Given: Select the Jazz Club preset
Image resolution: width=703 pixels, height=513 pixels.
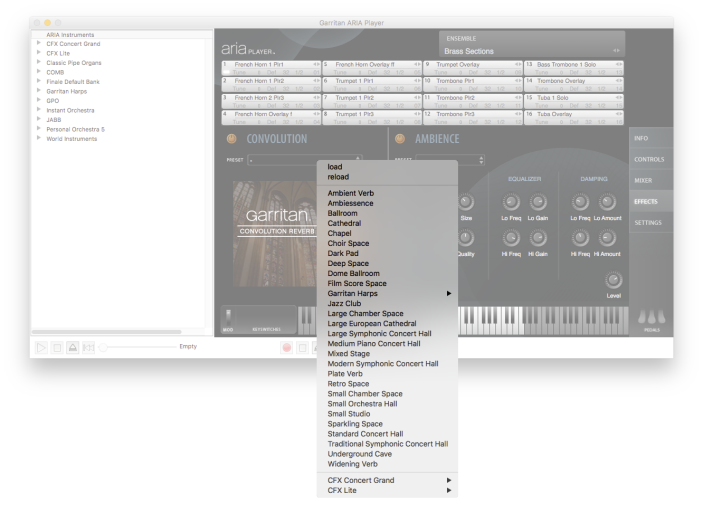Looking at the screenshot, I should (344, 304).
